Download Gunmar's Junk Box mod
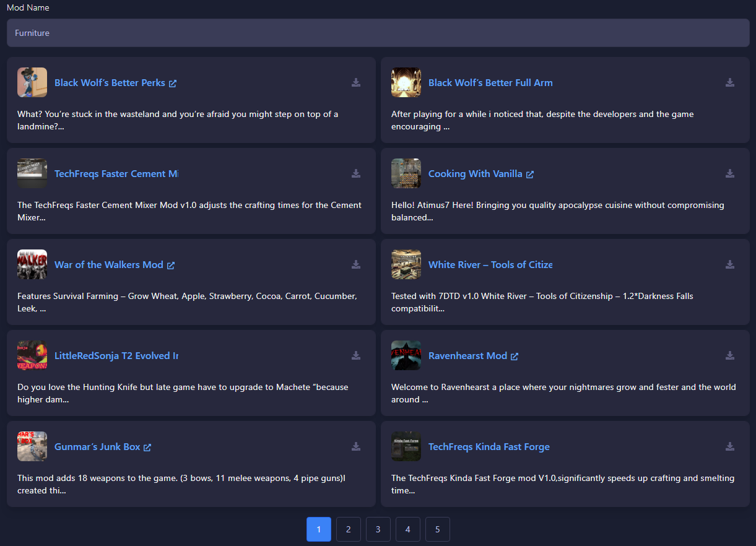The width and height of the screenshot is (756, 546). click(x=356, y=446)
